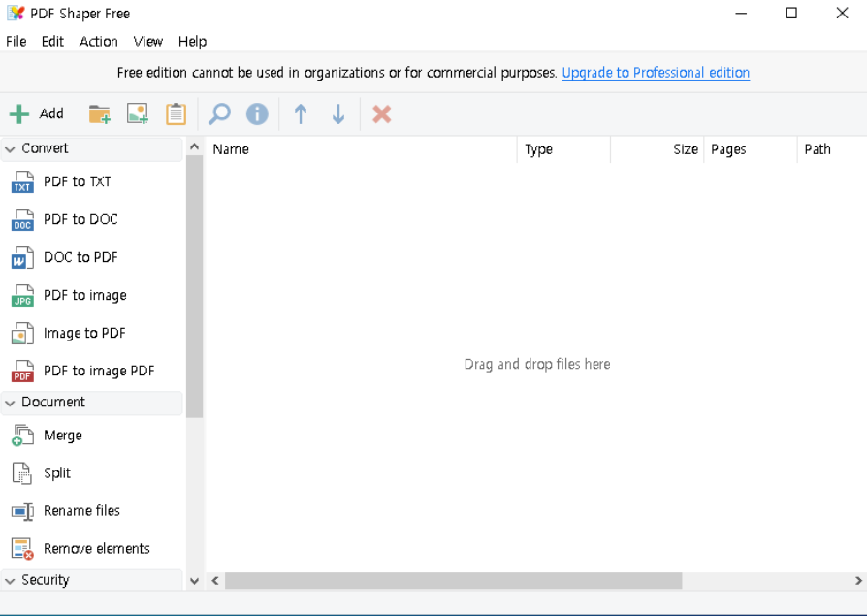The width and height of the screenshot is (867, 616).
Task: Click the Add button label
Action: coord(51,113)
